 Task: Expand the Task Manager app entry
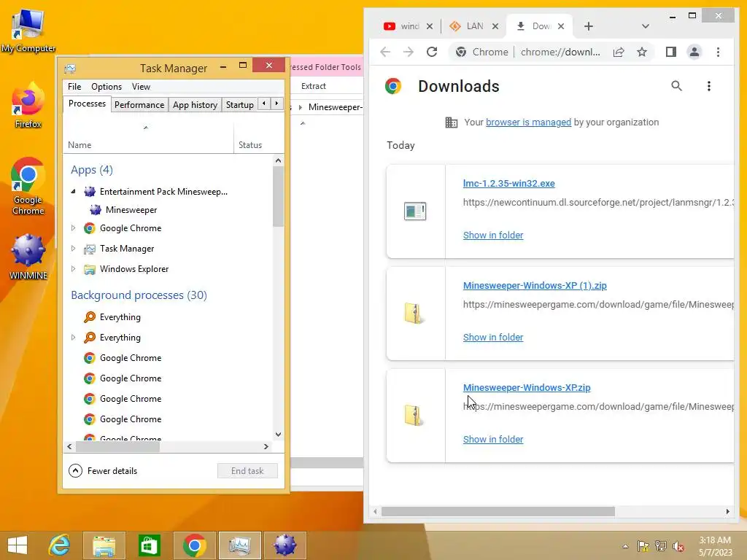[x=73, y=248]
